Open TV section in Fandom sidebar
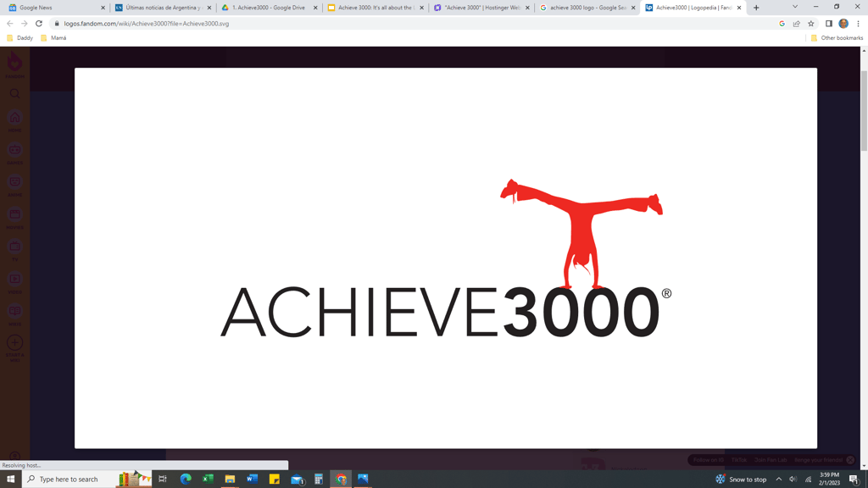This screenshot has width=868, height=488. pos(15,250)
